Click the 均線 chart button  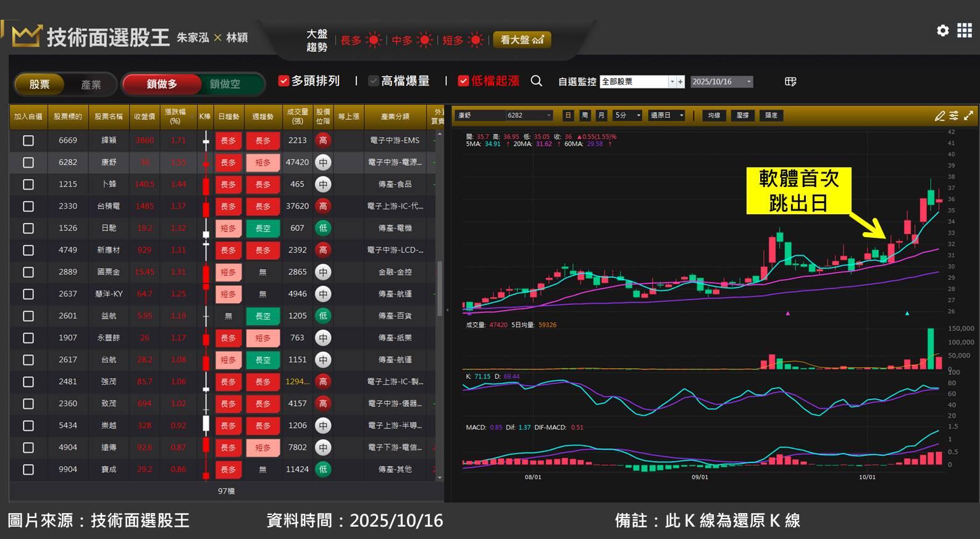(x=714, y=115)
